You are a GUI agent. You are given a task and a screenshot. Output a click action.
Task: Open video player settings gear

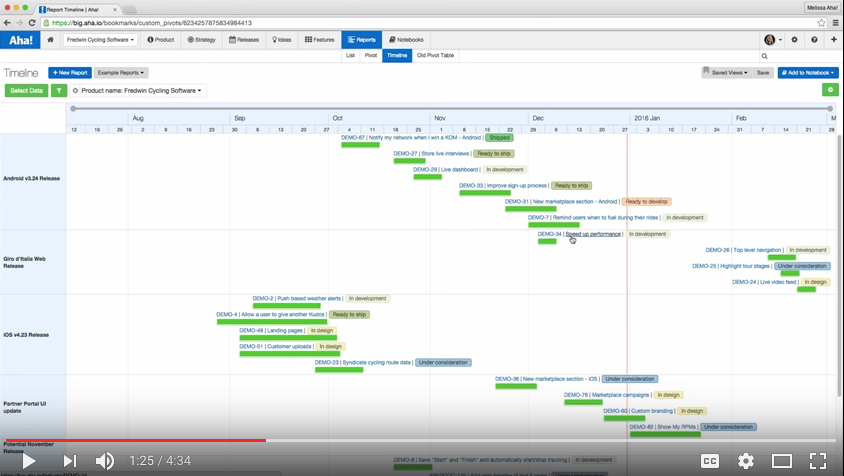[745, 461]
